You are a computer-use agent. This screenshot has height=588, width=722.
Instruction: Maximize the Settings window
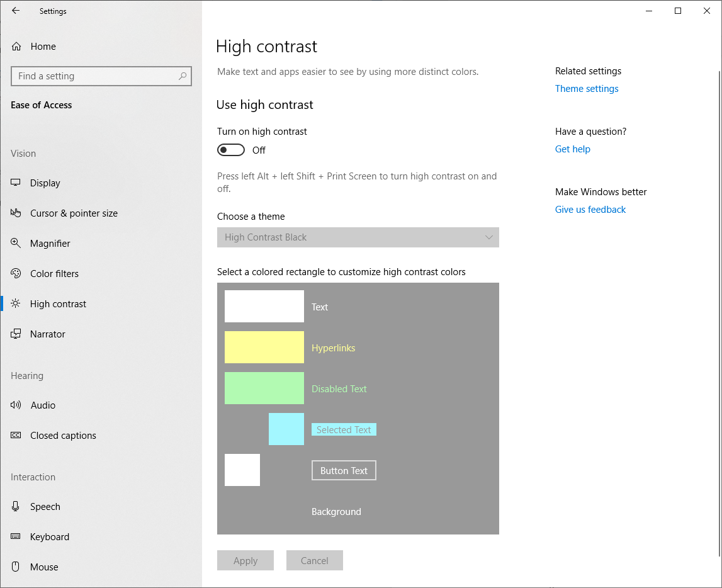[678, 11]
